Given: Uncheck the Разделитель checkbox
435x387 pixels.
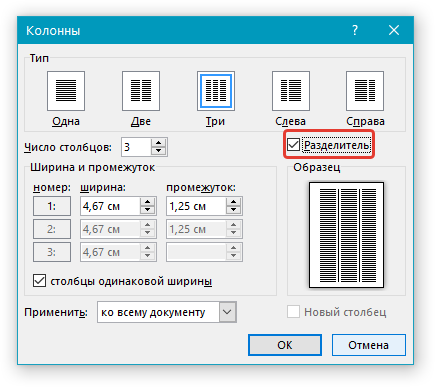Looking at the screenshot, I should (293, 144).
